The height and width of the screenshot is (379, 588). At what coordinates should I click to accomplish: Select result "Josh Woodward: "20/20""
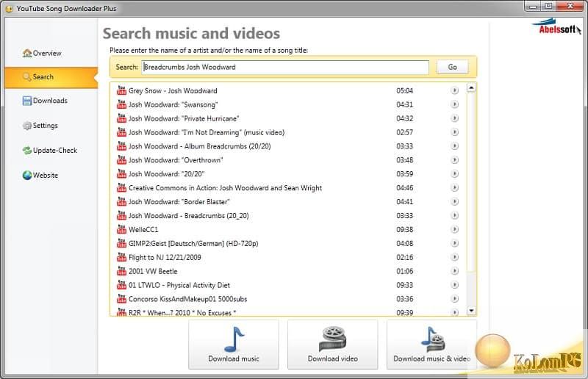tap(167, 174)
